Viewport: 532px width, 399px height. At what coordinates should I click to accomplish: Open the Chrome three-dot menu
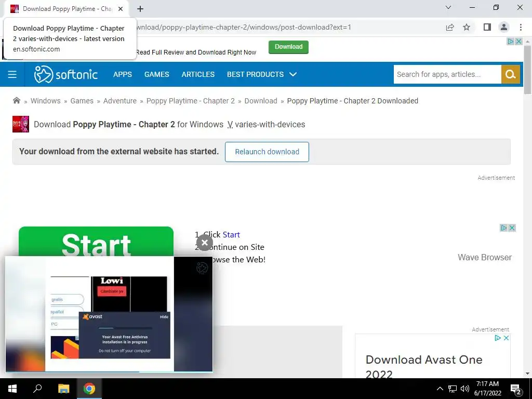pos(521,27)
